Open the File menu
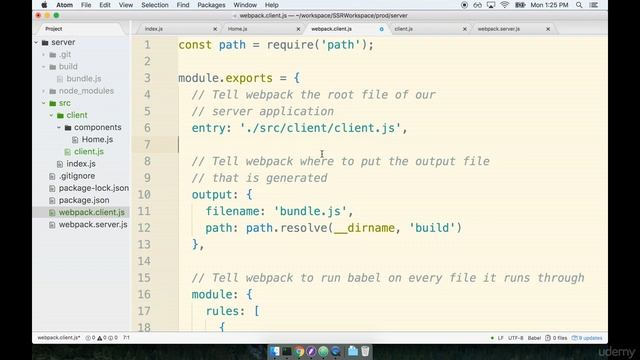 86,5
